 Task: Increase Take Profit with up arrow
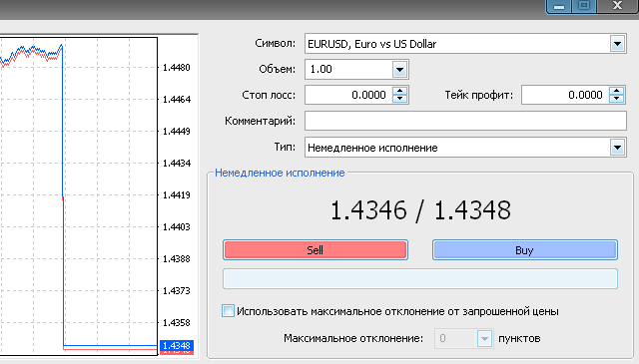[x=617, y=91]
